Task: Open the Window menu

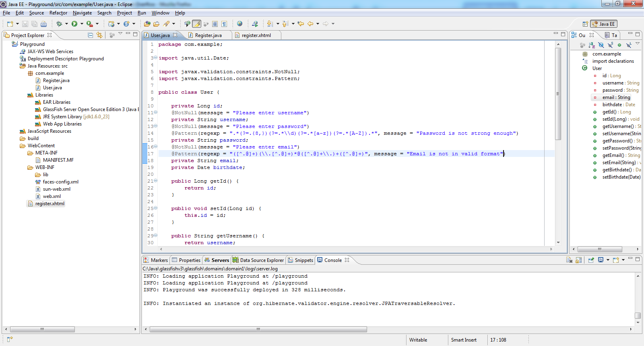Action: [160, 13]
